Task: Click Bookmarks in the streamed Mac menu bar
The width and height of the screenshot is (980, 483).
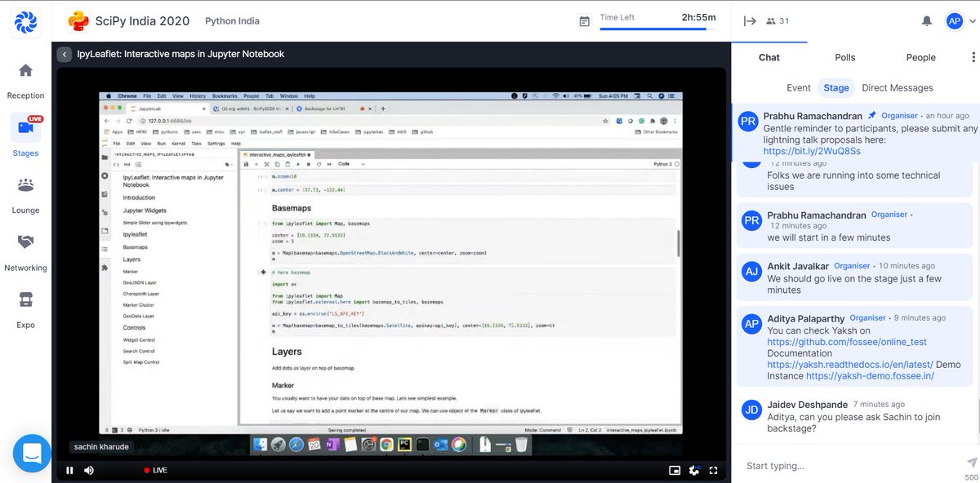Action: pos(225,96)
